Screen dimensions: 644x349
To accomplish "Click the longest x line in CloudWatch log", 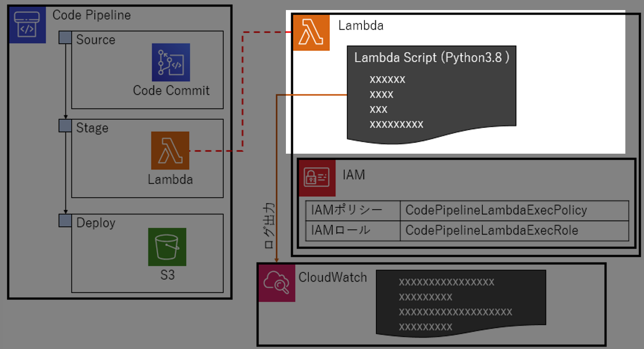I will tap(455, 312).
